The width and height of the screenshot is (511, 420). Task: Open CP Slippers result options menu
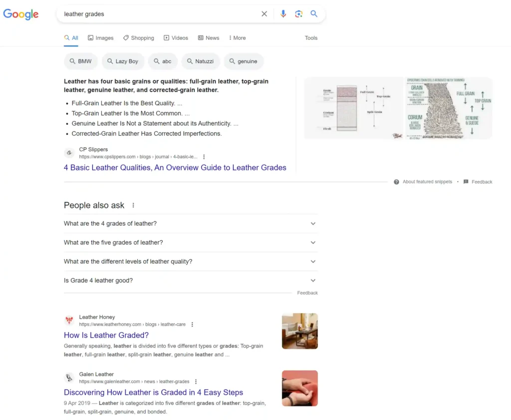pos(204,157)
